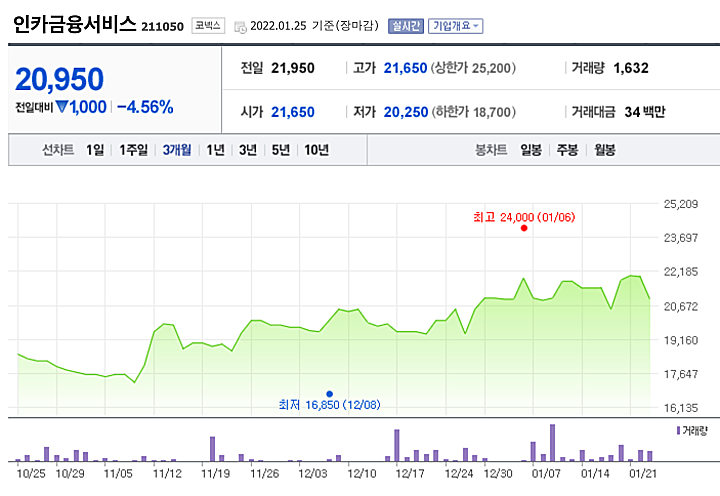
Task: Switch to 월봉 candlestick chart
Action: [x=605, y=150]
